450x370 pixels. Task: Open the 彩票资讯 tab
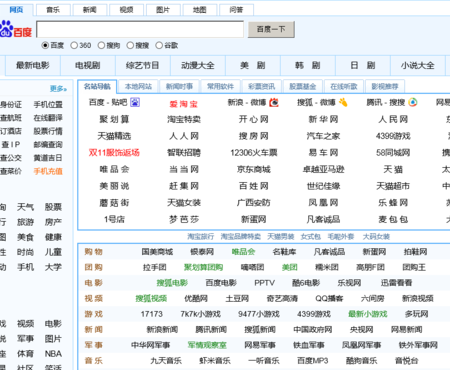pos(262,87)
